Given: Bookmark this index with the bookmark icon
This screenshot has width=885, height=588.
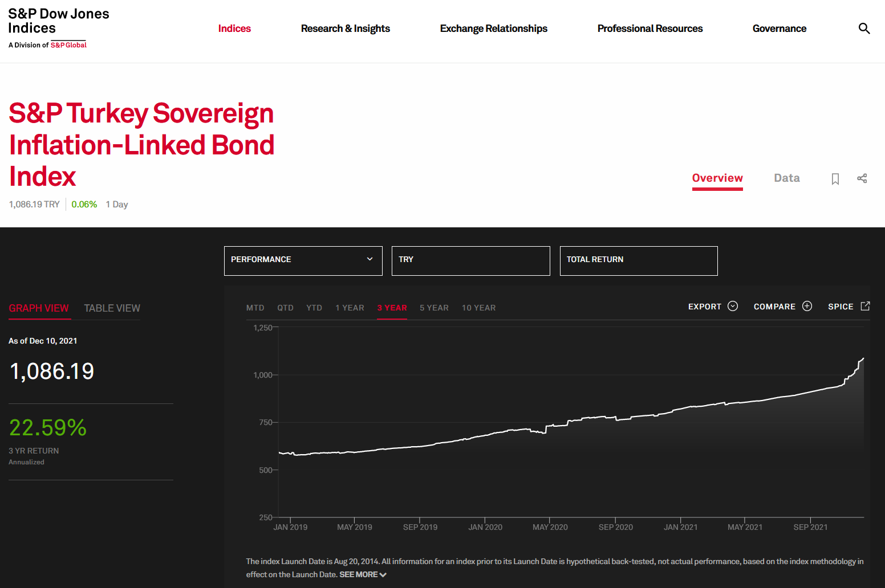Looking at the screenshot, I should coord(835,179).
